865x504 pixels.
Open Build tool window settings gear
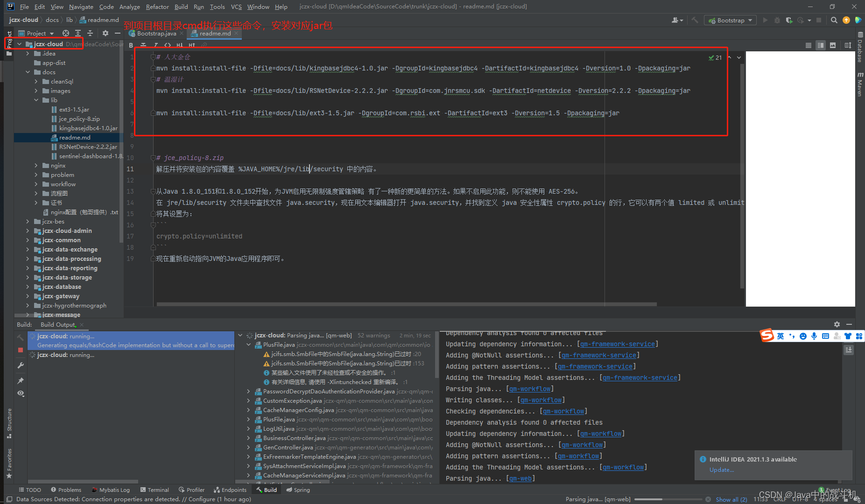click(837, 324)
